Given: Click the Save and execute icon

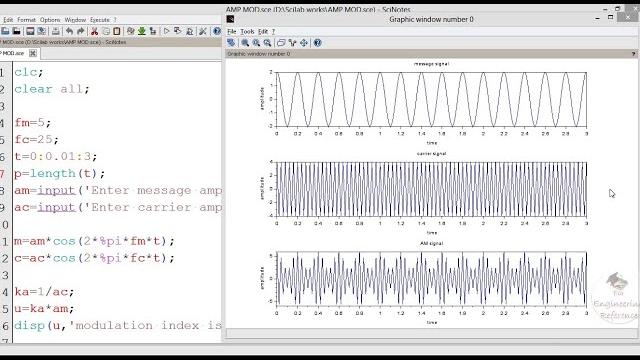Looking at the screenshot, I should 178,31.
